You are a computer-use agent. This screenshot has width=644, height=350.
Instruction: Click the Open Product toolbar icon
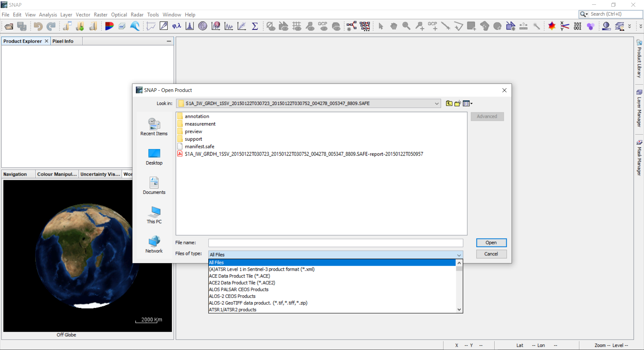9,26
